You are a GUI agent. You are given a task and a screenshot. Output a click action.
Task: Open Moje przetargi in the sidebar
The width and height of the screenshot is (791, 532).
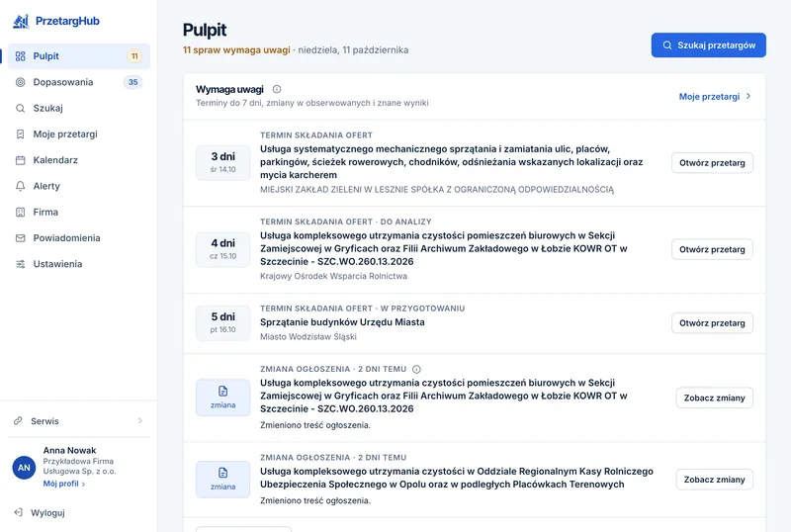click(79, 134)
